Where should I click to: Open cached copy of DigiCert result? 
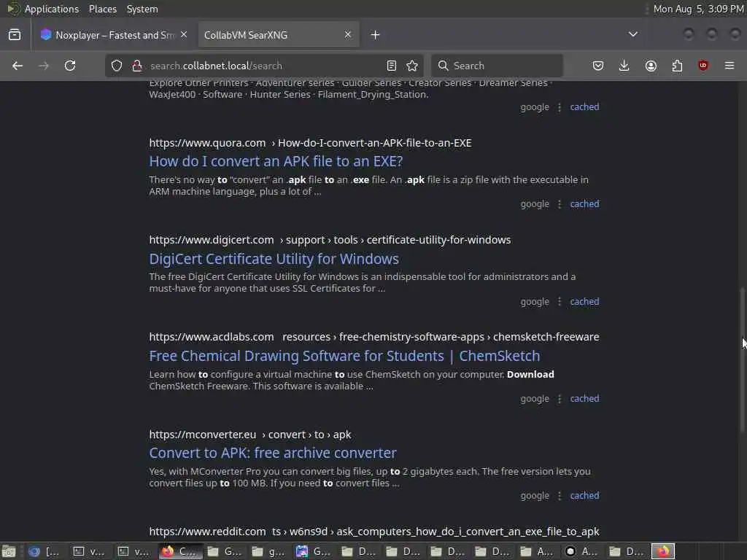tap(584, 301)
